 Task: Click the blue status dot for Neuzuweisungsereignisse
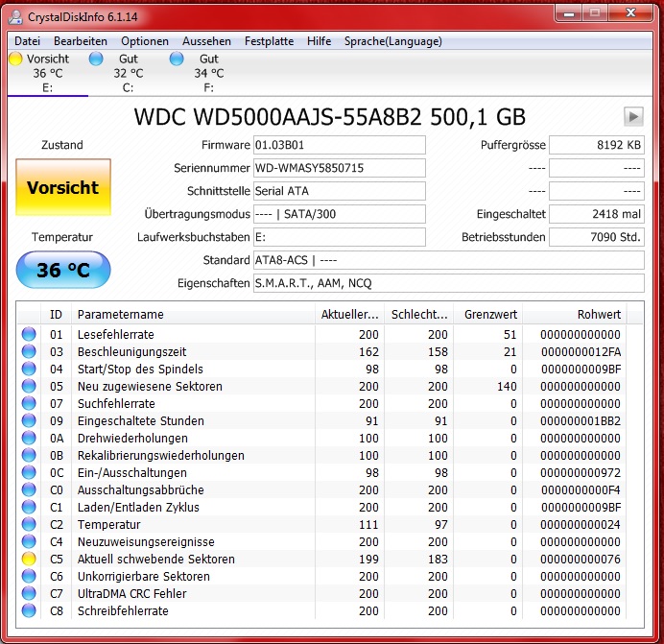point(29,541)
